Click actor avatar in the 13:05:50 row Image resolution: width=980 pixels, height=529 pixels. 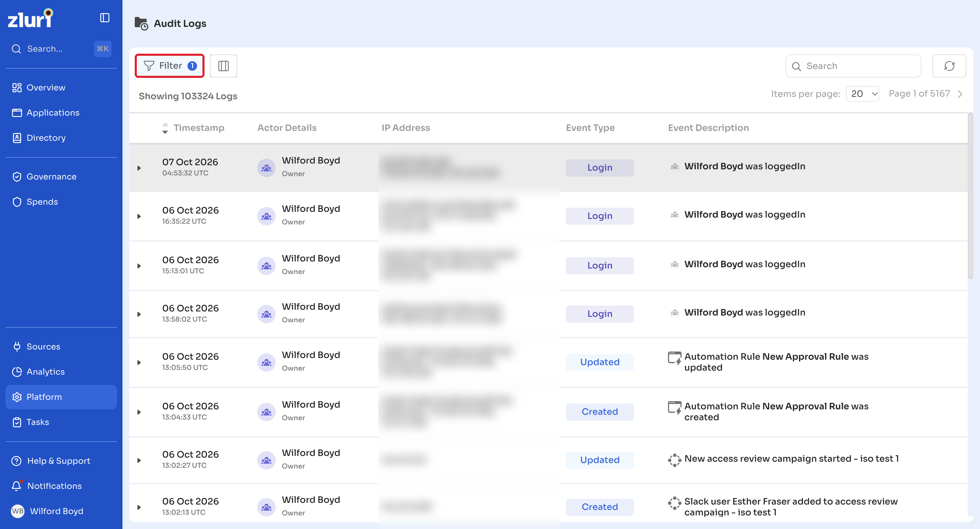[266, 362]
